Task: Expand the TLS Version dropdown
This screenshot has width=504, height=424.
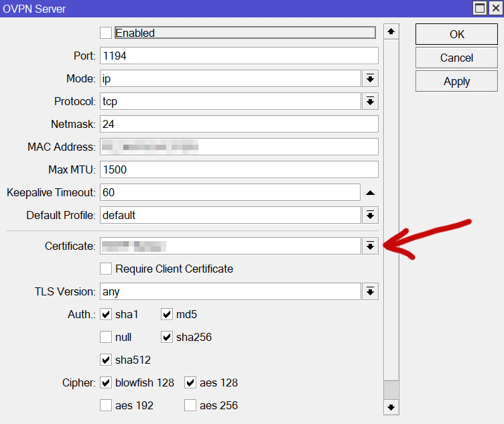Action: pyautogui.click(x=370, y=291)
